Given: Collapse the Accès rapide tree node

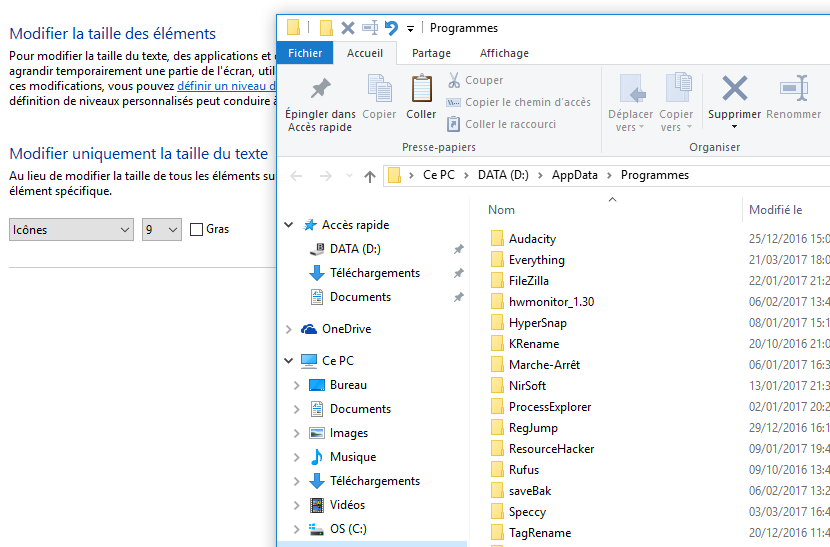Looking at the screenshot, I should (x=288, y=225).
